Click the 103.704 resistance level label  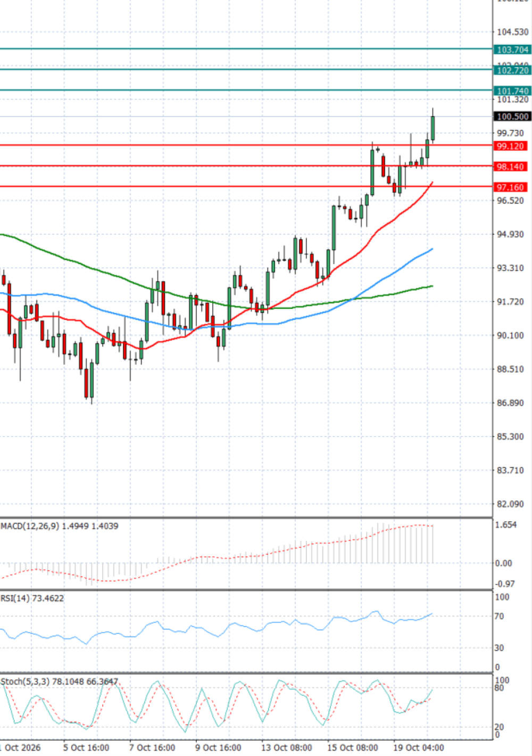pos(512,50)
